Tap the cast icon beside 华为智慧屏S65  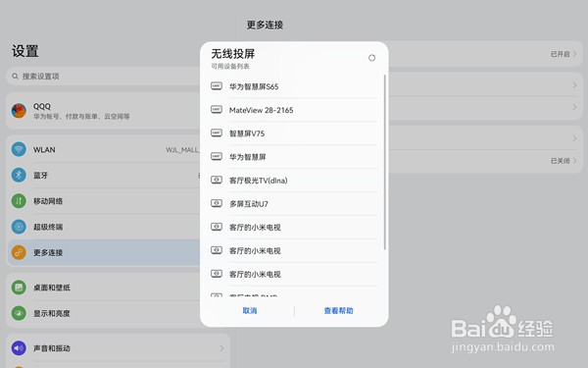tap(217, 86)
